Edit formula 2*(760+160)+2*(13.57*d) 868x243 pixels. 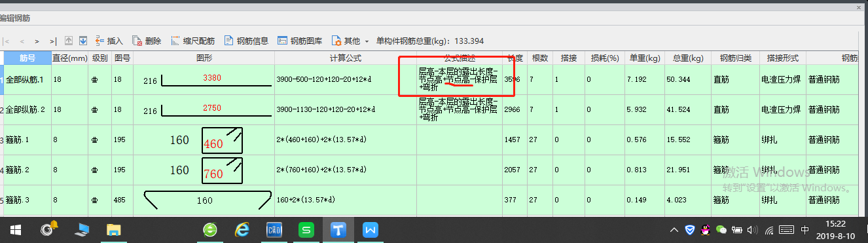[346, 170]
